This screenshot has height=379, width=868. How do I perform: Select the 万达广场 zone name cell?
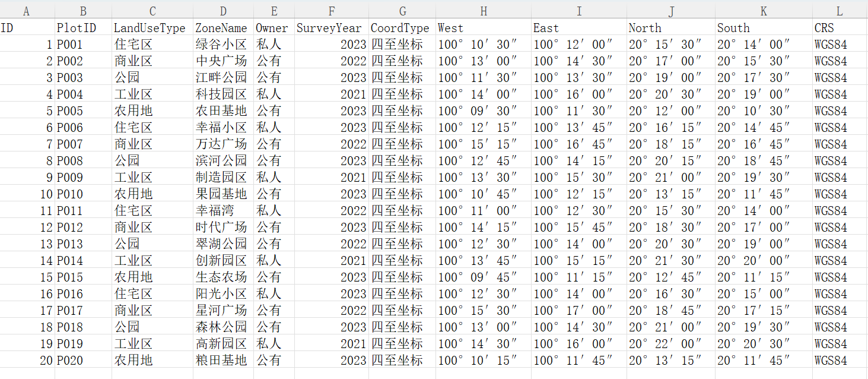coord(223,144)
